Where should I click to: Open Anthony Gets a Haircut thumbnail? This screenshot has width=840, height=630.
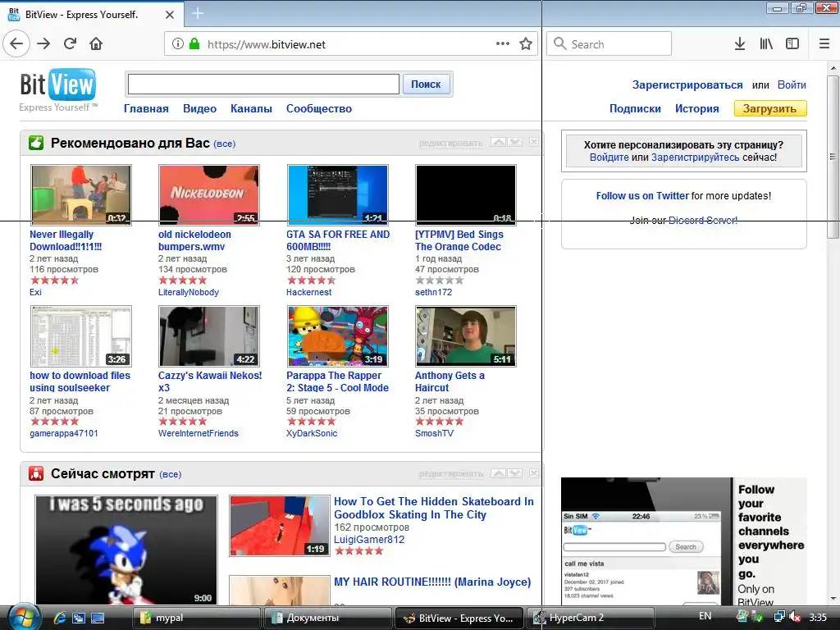[466, 336]
